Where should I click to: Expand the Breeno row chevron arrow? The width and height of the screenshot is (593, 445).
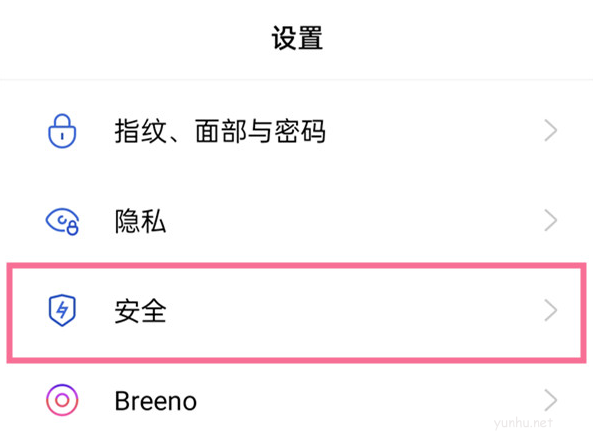(x=551, y=400)
